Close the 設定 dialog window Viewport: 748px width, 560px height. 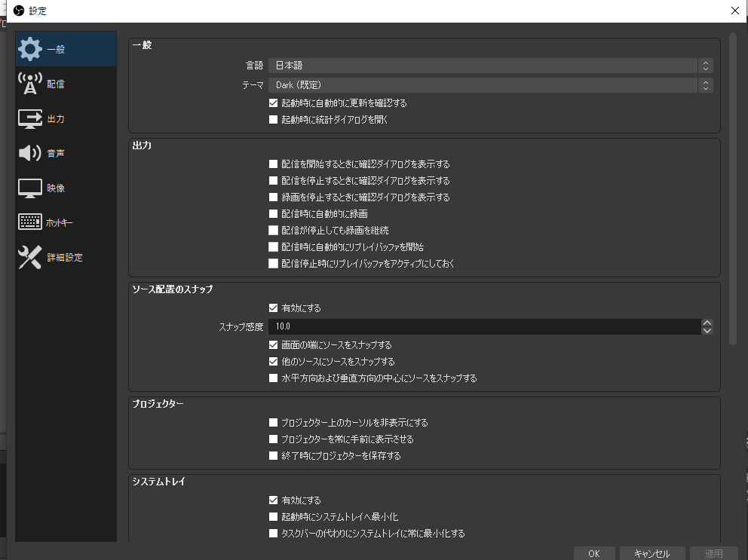[735, 11]
